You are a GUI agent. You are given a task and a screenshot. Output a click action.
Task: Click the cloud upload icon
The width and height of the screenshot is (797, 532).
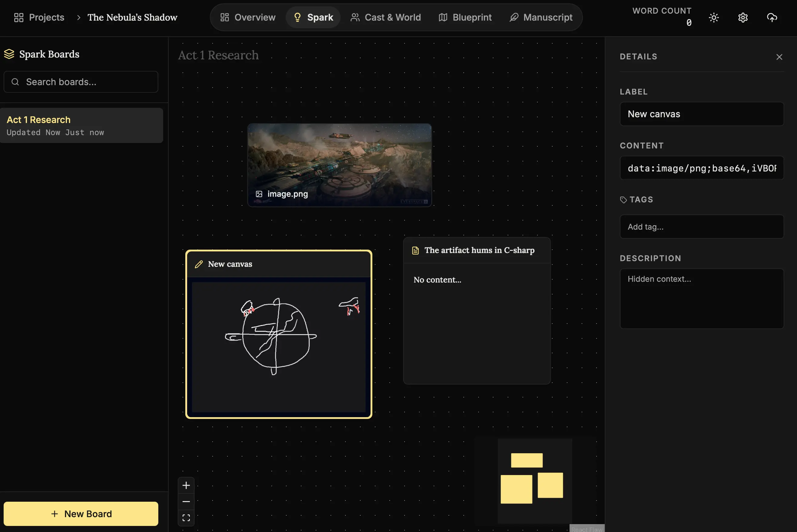pos(772,17)
